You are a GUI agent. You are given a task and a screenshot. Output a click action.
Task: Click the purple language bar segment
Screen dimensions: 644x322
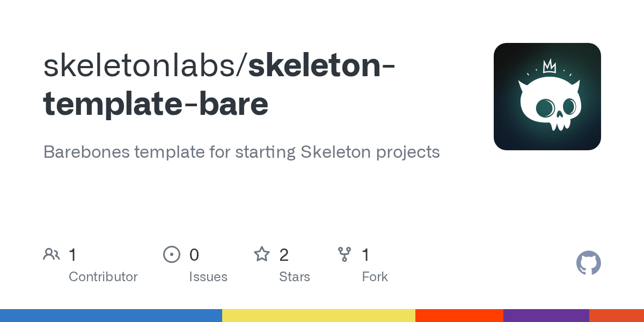tap(546, 316)
